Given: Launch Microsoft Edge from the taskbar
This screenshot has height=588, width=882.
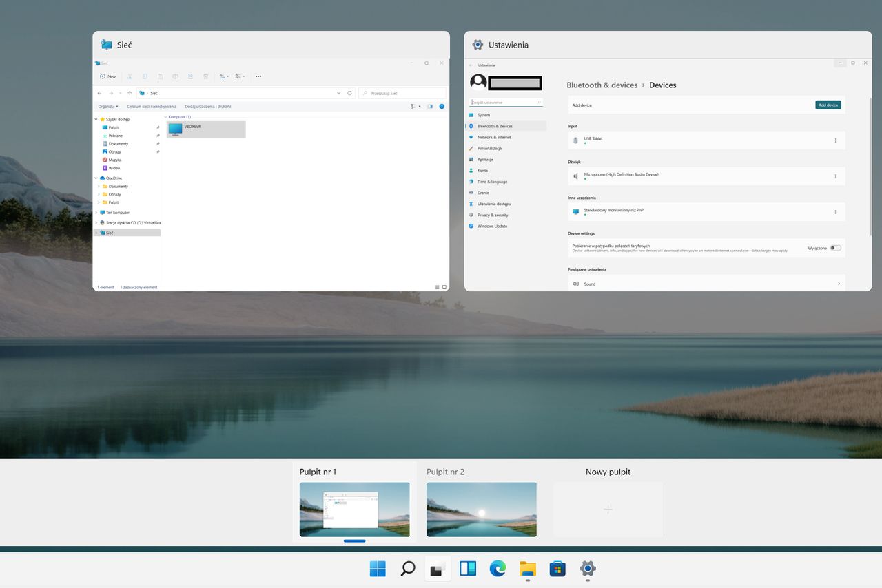Looking at the screenshot, I should (x=498, y=569).
